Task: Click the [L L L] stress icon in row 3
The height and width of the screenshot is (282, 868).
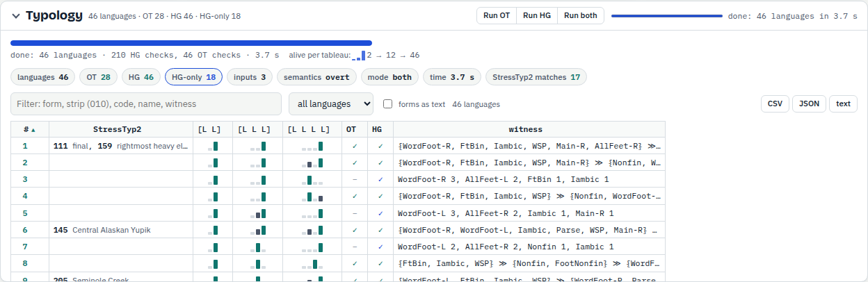Action: pyautogui.click(x=258, y=179)
